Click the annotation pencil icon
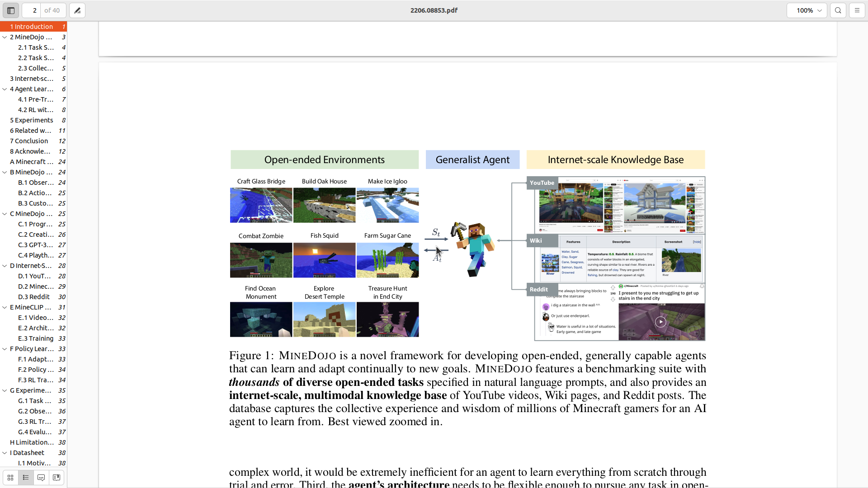Viewport: 868px width, 488px height. tap(77, 10)
